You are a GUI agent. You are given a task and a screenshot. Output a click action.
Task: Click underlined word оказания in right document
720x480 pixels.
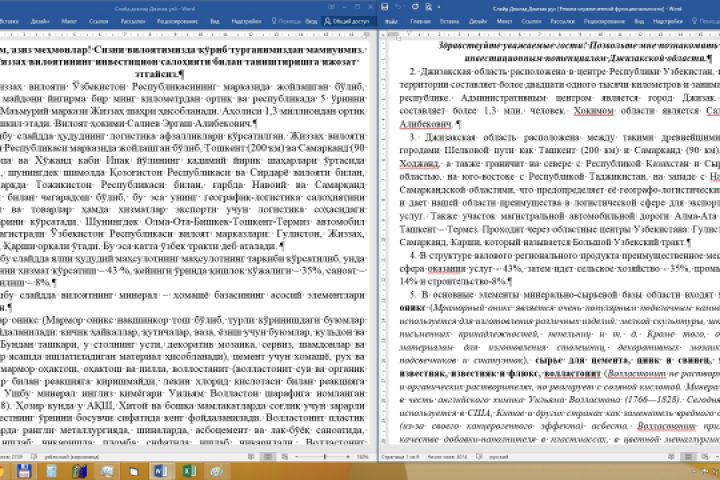(447, 269)
